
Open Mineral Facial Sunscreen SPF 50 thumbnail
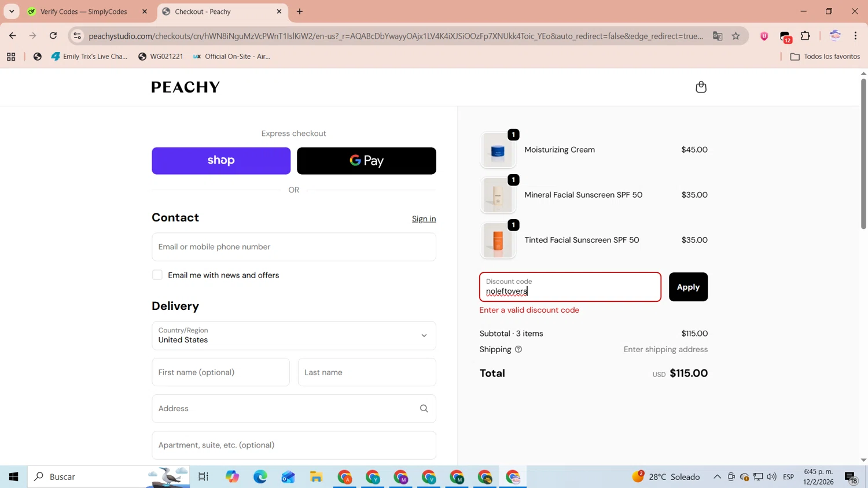498,195
